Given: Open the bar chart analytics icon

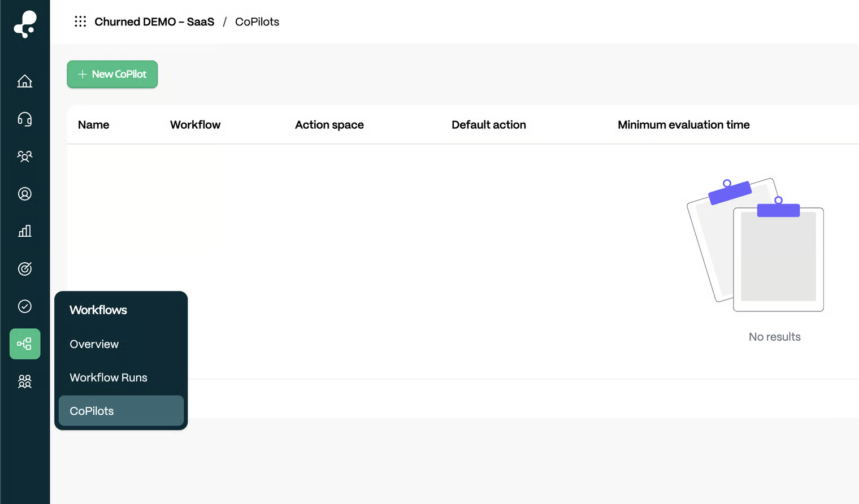Looking at the screenshot, I should pos(25,231).
